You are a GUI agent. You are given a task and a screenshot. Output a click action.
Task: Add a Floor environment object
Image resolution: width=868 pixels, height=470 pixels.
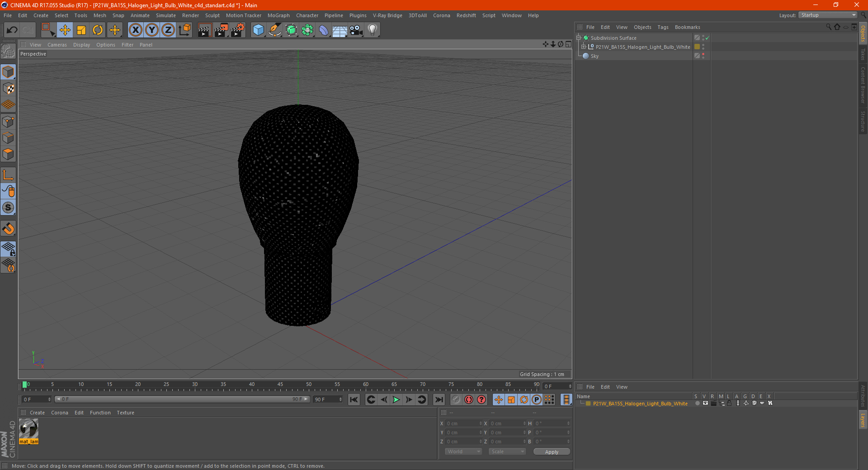tap(340, 30)
